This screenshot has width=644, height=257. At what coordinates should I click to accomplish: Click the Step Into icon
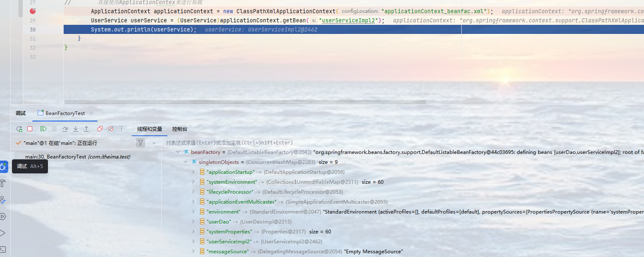76,129
